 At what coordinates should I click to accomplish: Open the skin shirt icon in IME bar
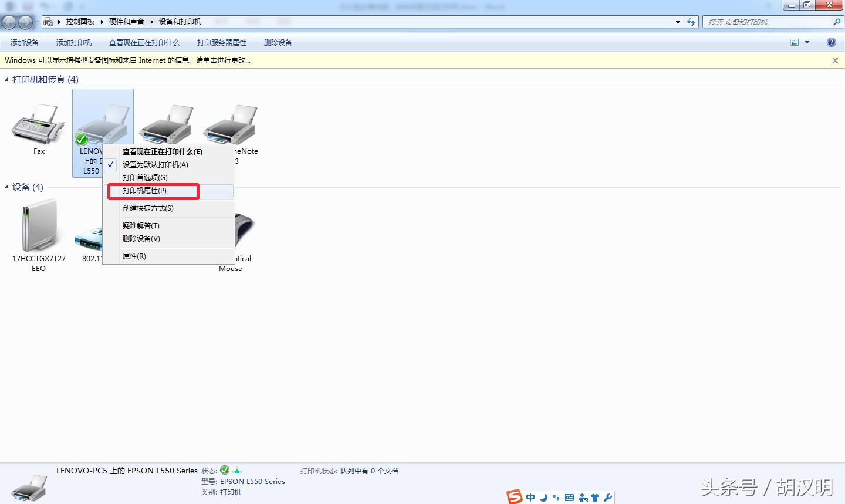[x=595, y=498]
